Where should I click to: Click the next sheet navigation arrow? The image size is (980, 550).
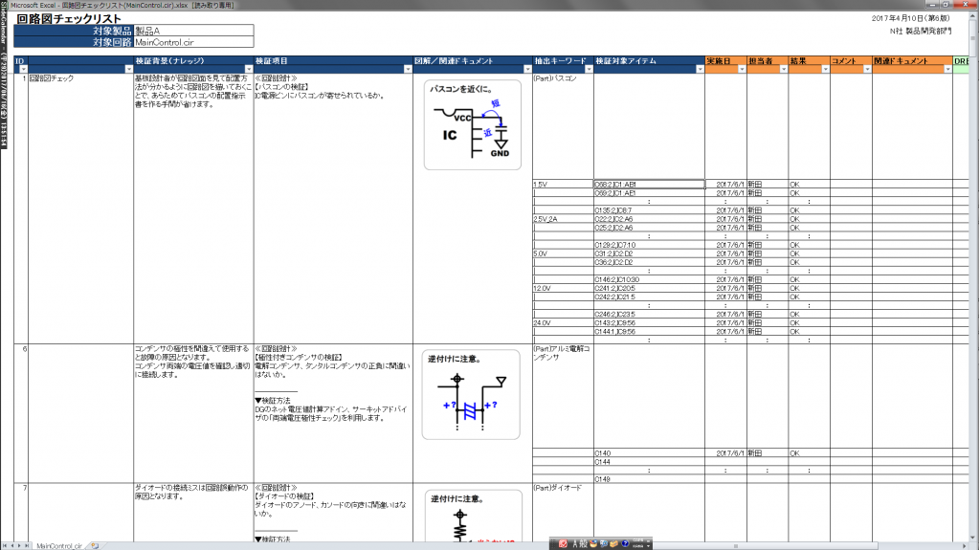pyautogui.click(x=20, y=545)
